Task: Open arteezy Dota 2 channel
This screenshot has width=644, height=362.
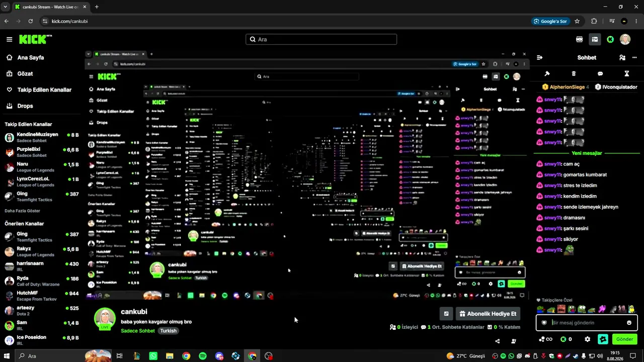Action: click(41, 310)
